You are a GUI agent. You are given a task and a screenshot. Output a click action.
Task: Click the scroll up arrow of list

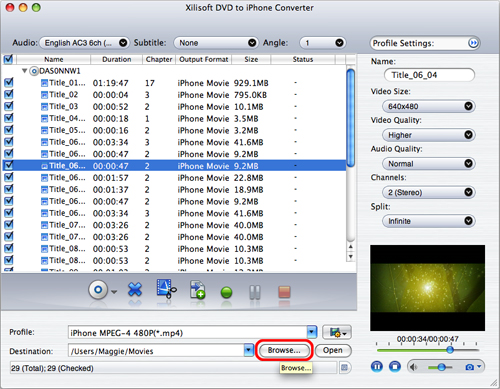(350, 247)
